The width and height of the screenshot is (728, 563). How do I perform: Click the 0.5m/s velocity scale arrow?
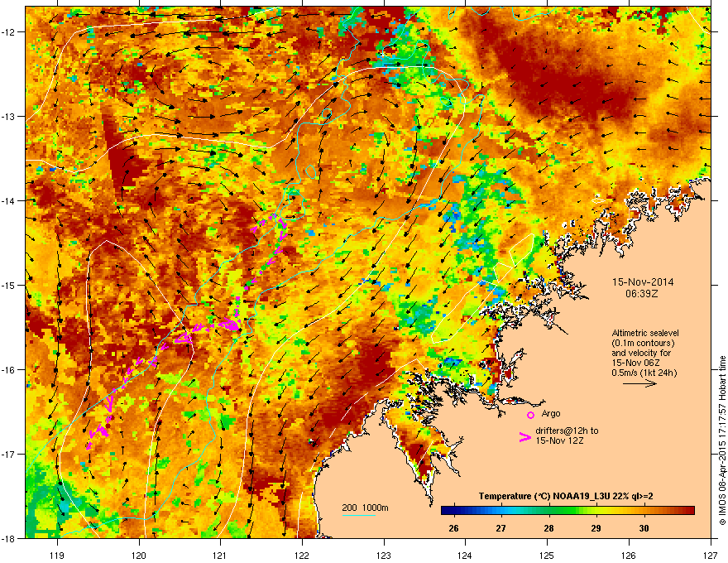pos(639,383)
